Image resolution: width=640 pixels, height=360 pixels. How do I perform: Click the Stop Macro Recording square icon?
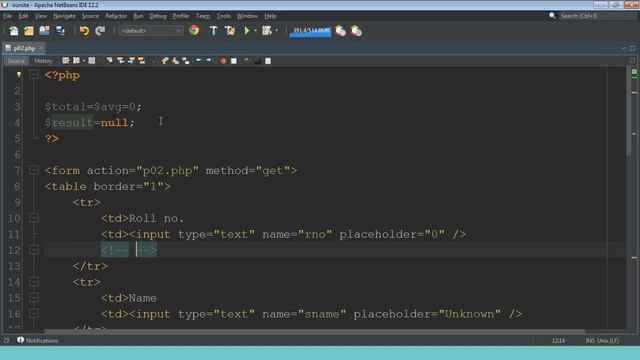(233, 61)
